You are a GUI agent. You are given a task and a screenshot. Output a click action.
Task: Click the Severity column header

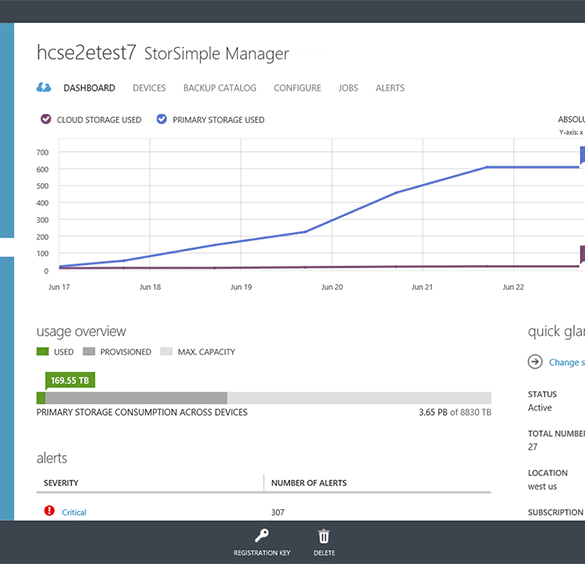tap(61, 483)
